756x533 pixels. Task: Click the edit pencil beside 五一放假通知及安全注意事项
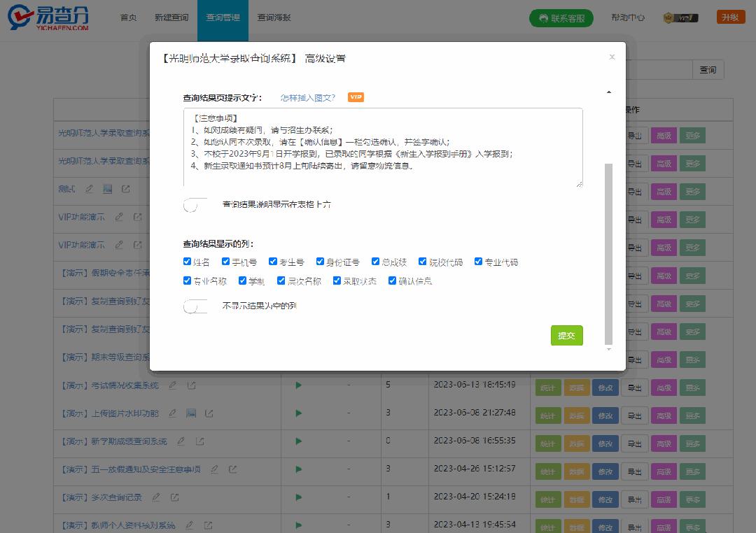click(x=214, y=469)
